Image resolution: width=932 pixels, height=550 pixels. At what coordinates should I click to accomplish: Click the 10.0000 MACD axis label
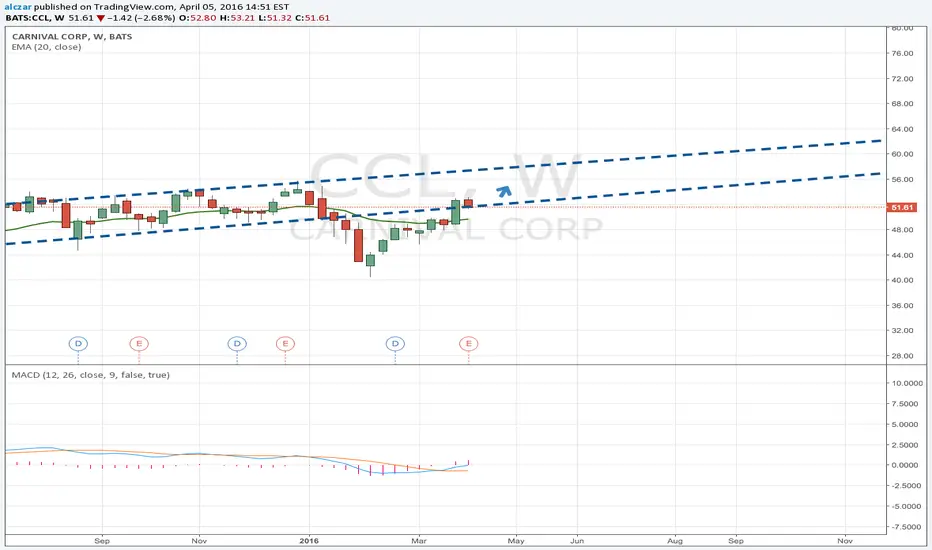(905, 383)
